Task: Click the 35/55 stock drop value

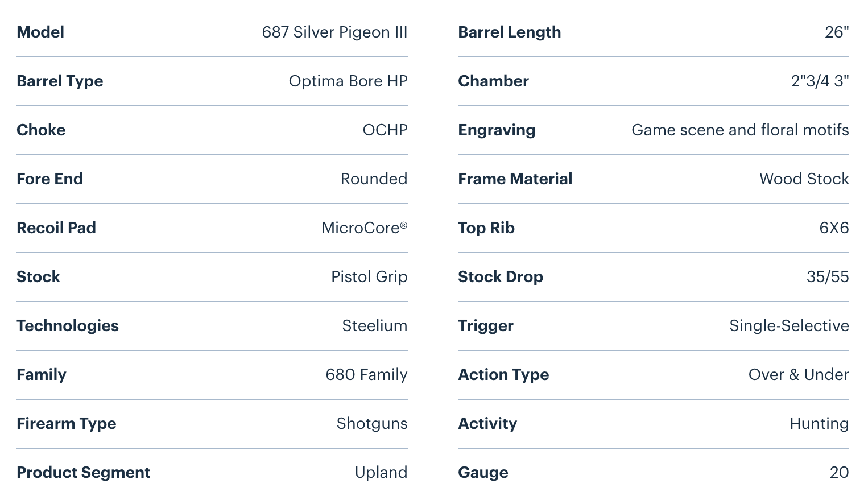Action: pyautogui.click(x=828, y=277)
